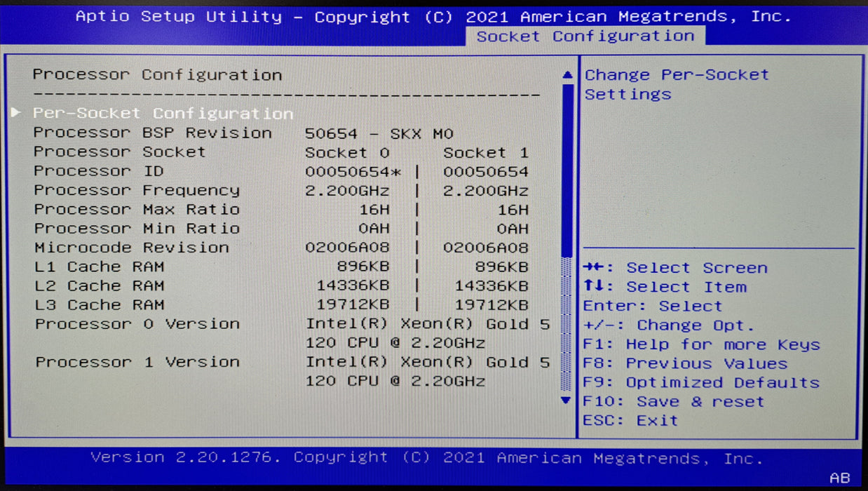Click the Version 2.20.1276 footer text

pos(426,458)
